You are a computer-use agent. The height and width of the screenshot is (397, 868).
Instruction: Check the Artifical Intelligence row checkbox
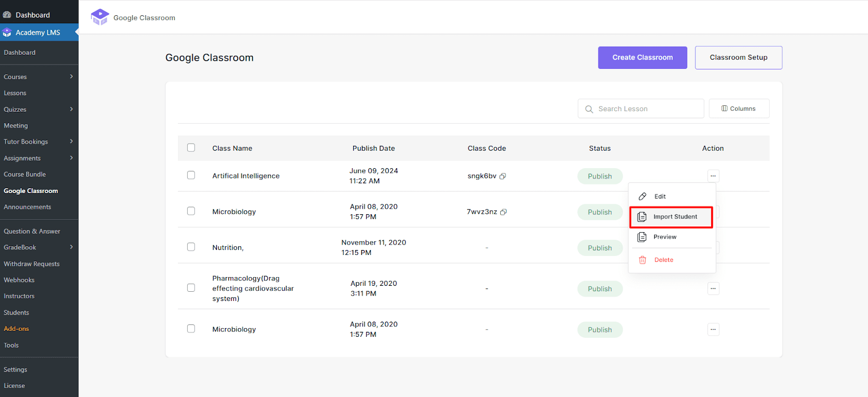pos(191,175)
